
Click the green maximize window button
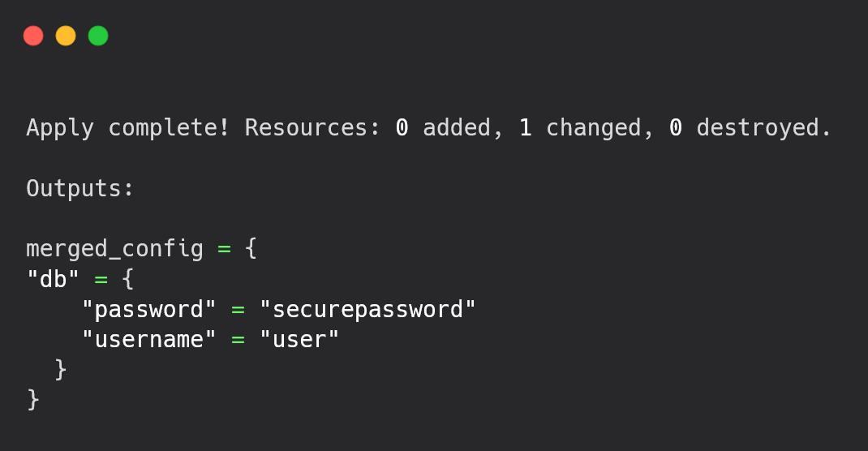[98, 36]
